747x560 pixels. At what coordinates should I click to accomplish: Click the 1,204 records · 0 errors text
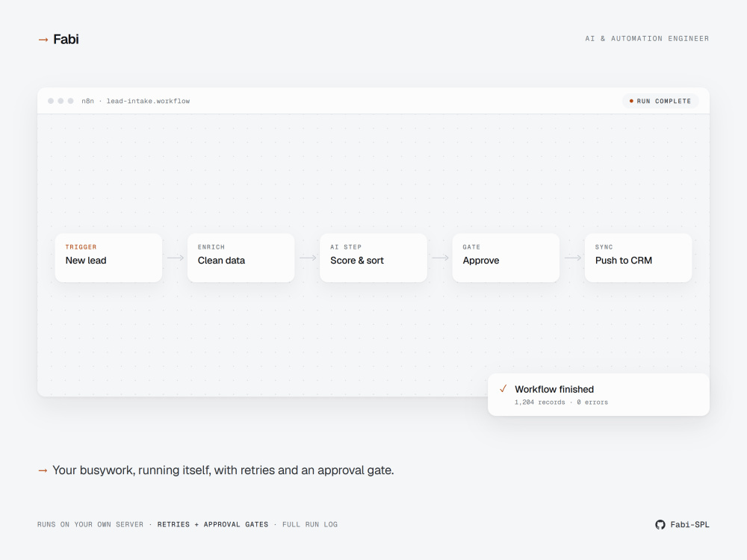pos(561,402)
